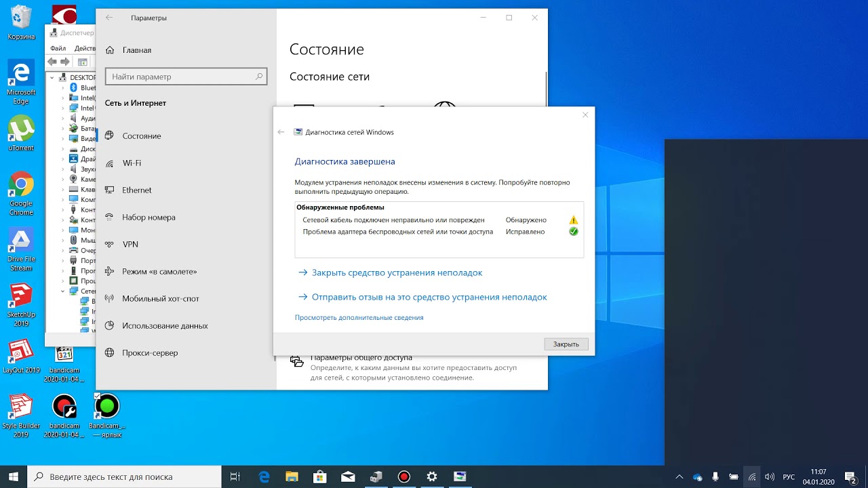Viewport: 868px width, 488px height.
Task: Select the Порты device category
Action: coord(83,260)
